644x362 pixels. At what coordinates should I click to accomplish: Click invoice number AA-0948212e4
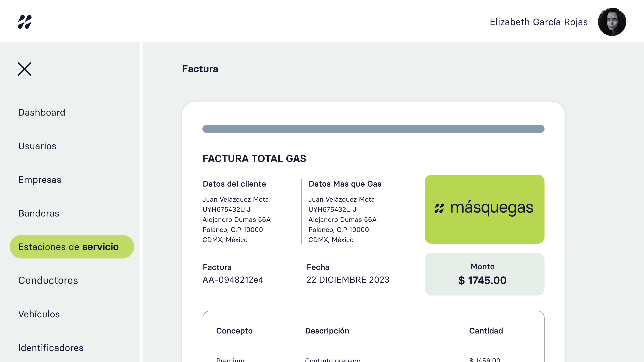point(233,280)
